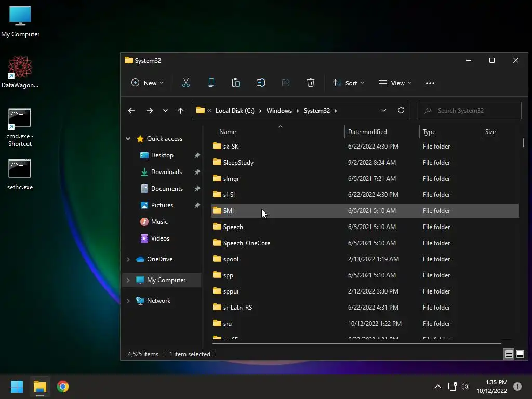Open Documents in Quick access

click(167, 189)
